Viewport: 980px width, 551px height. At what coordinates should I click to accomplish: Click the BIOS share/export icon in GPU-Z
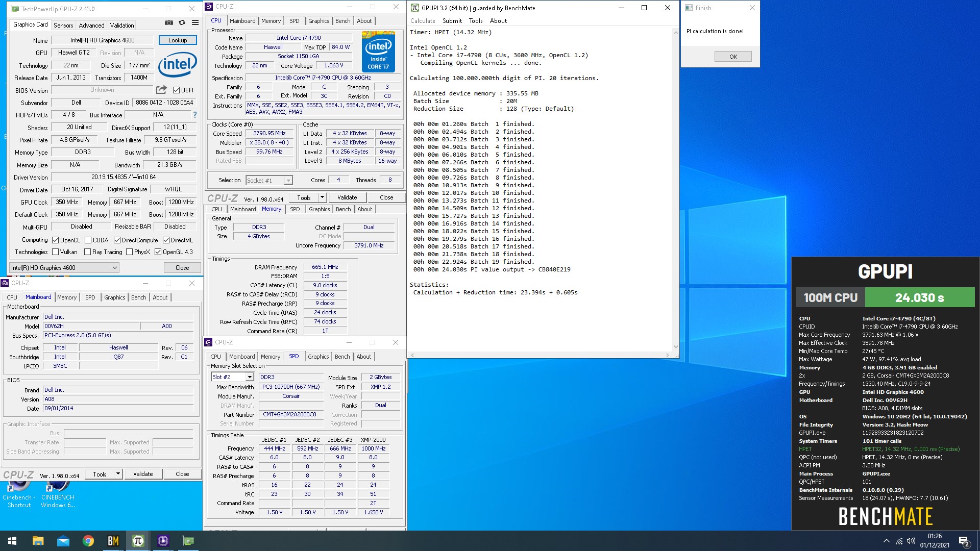coord(161,90)
